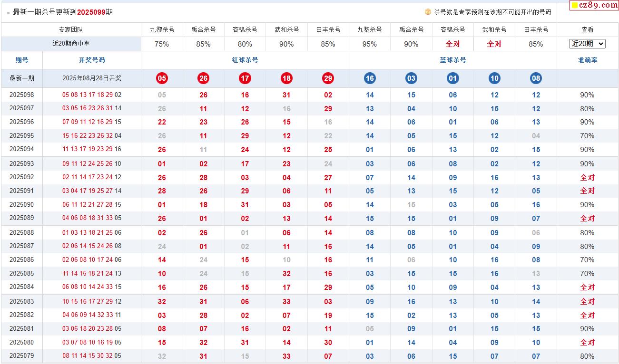Image resolution: width=619 pixels, height=364 pixels.
Task: Click the cz89.com site logo
Action: click(594, 5)
